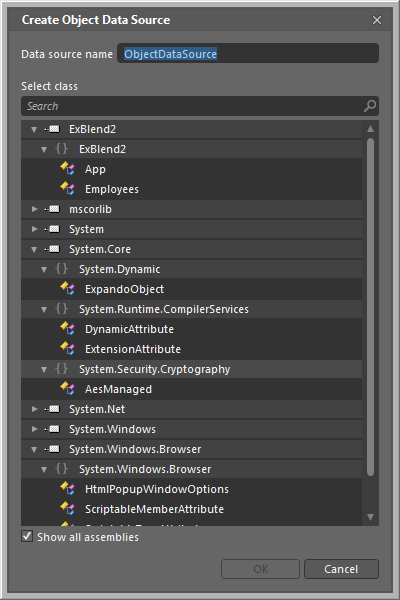
Task: Expand the System.Net assembly node
Action: 34,409
